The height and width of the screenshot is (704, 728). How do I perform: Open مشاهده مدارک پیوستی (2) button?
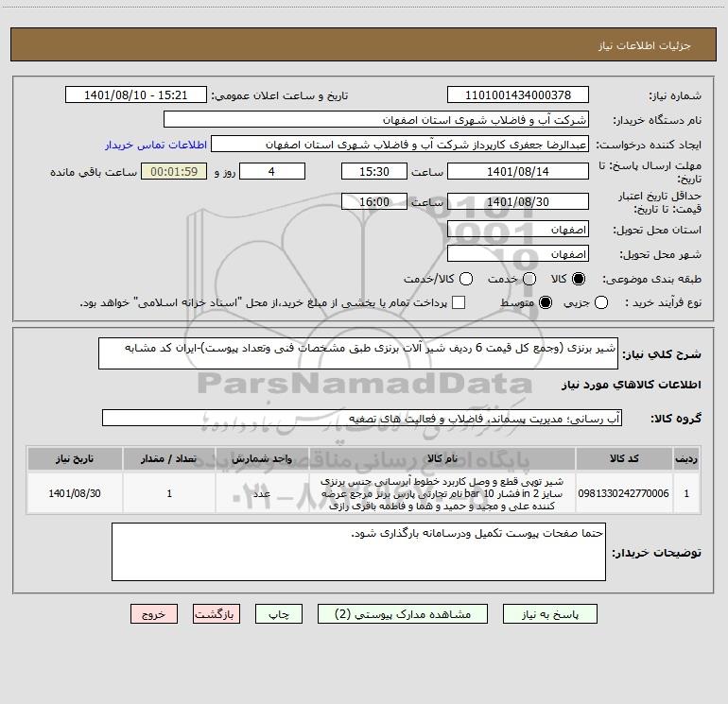click(x=403, y=614)
